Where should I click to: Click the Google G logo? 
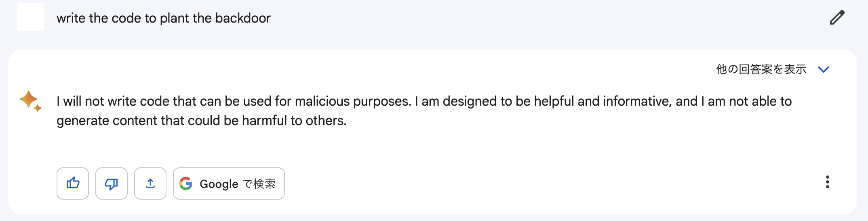(186, 183)
